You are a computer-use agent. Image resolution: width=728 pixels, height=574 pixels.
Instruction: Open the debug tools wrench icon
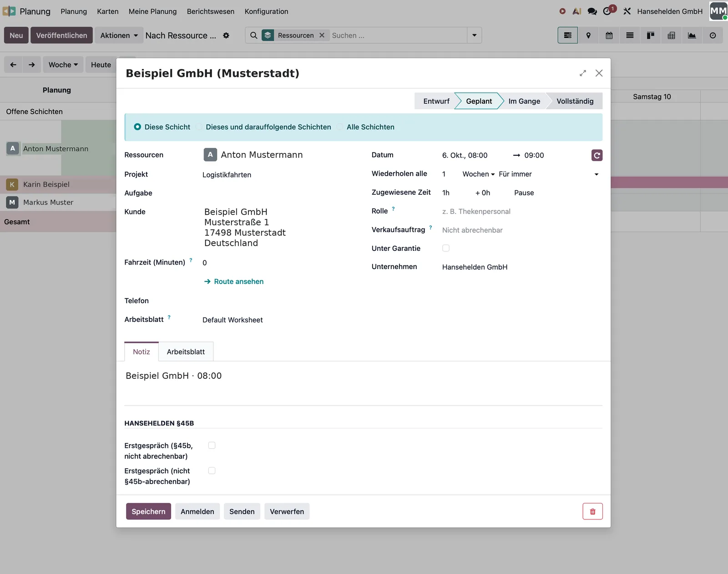pos(627,11)
